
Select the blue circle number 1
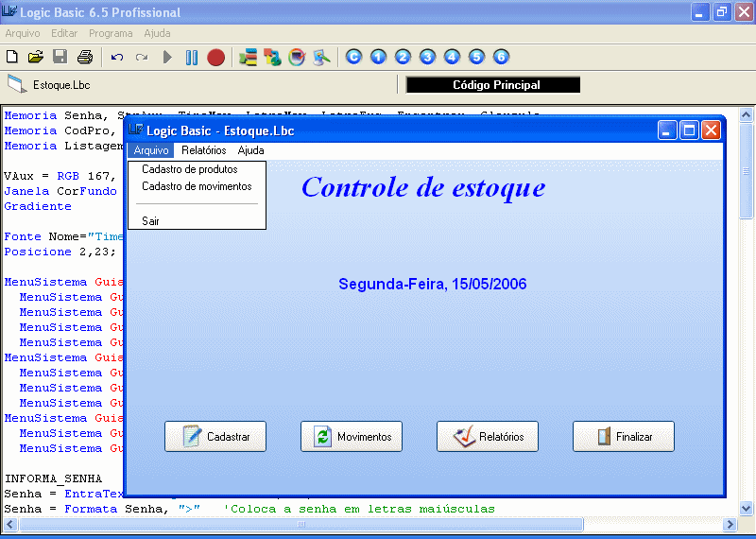coord(378,57)
